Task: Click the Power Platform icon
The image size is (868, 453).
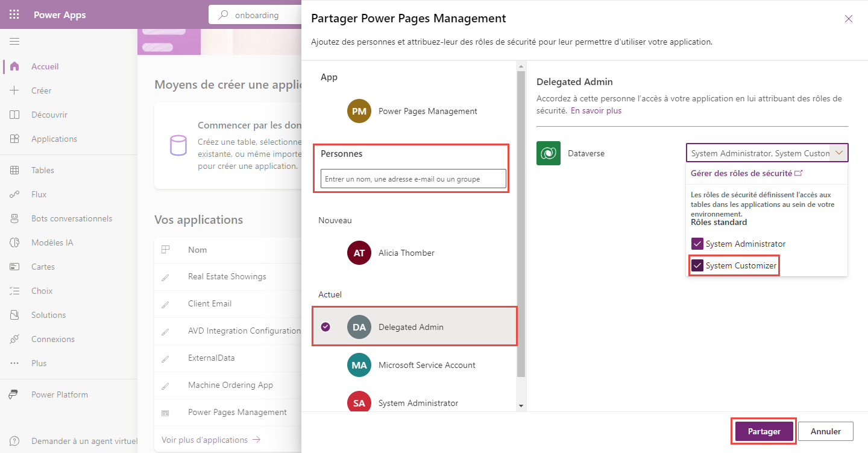Action: pos(13,394)
